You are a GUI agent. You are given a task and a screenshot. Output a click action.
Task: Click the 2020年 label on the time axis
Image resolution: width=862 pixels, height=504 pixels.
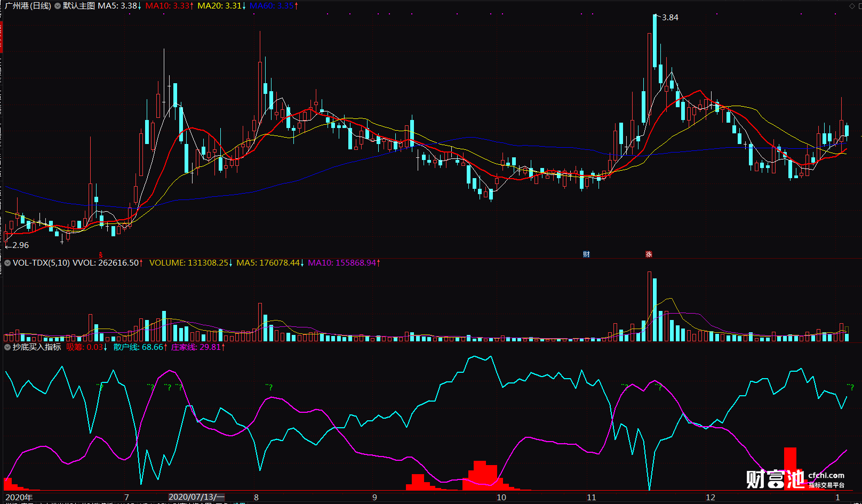click(x=19, y=497)
